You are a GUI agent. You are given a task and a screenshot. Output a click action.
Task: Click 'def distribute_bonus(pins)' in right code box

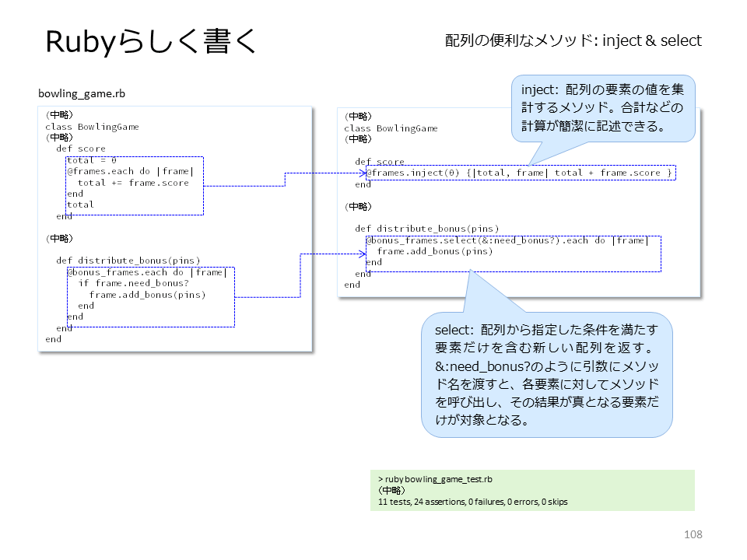[427, 229]
